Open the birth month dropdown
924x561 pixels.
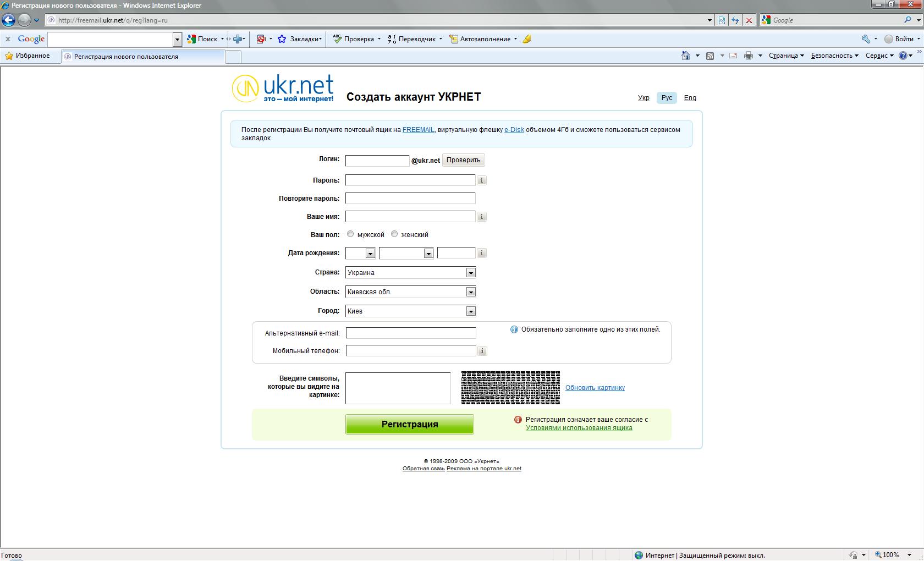[x=406, y=253]
